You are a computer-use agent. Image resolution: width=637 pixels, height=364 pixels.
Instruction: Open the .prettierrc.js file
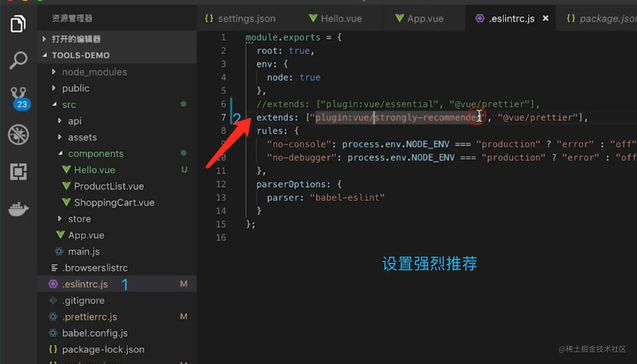(117, 317)
